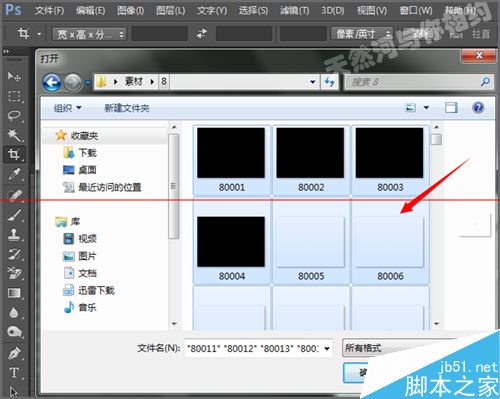Click the crop height input field
The image size is (500, 399).
244,34
